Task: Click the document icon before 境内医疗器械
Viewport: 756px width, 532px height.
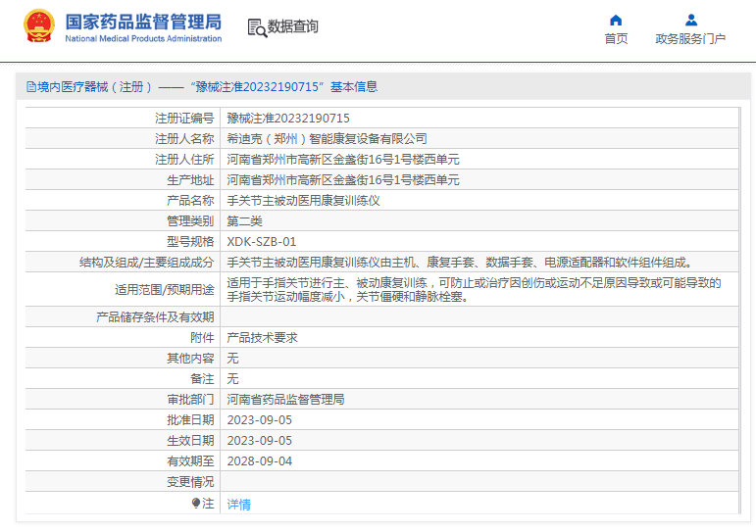Action: (31, 87)
